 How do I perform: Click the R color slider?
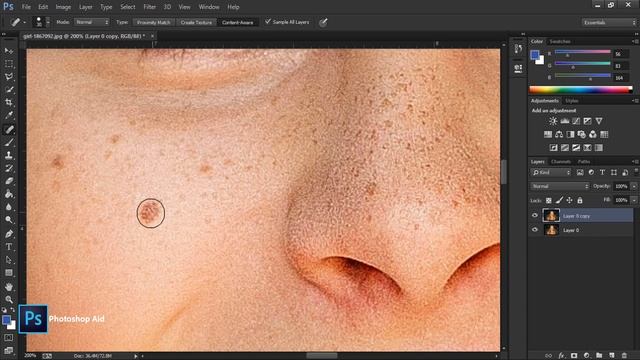[x=583, y=52]
